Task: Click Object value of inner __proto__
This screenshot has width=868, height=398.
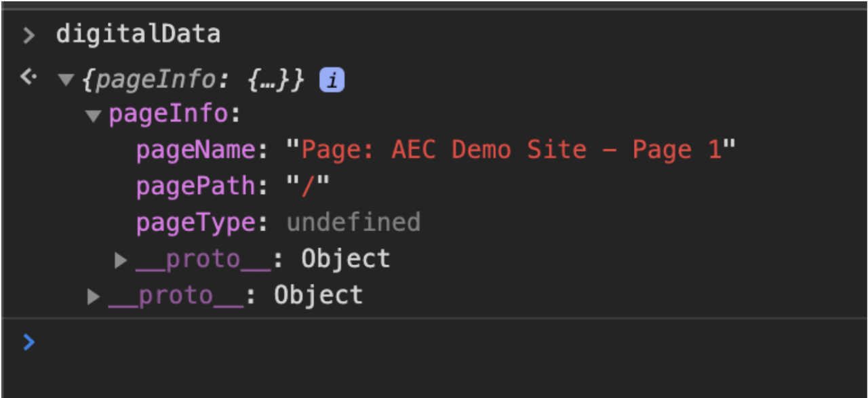Action: [x=346, y=258]
